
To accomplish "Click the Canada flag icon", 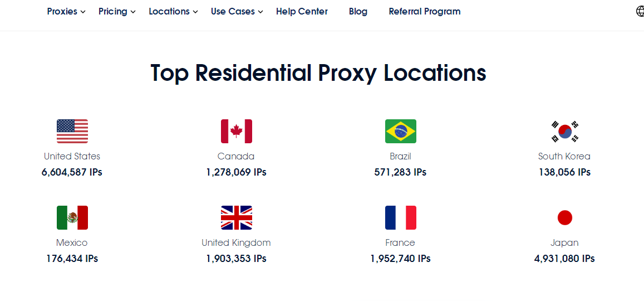I will pyautogui.click(x=236, y=131).
